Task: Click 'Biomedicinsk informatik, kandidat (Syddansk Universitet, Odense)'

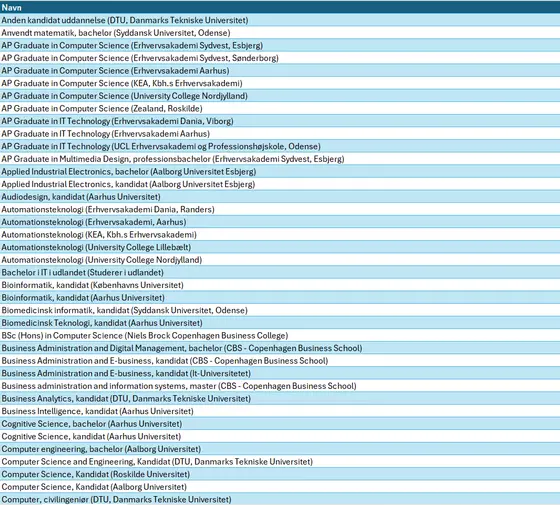Action: click(280, 310)
